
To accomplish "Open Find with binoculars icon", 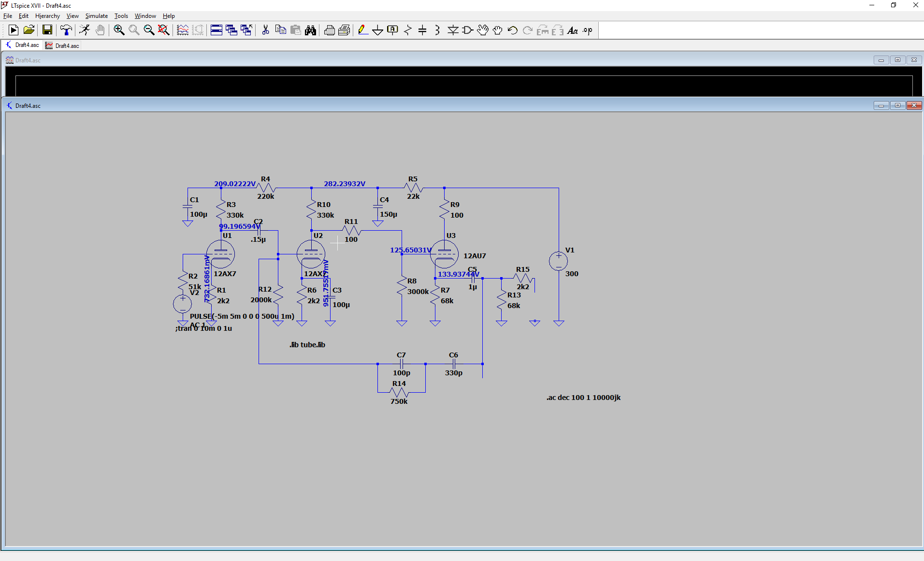I will click(x=310, y=30).
